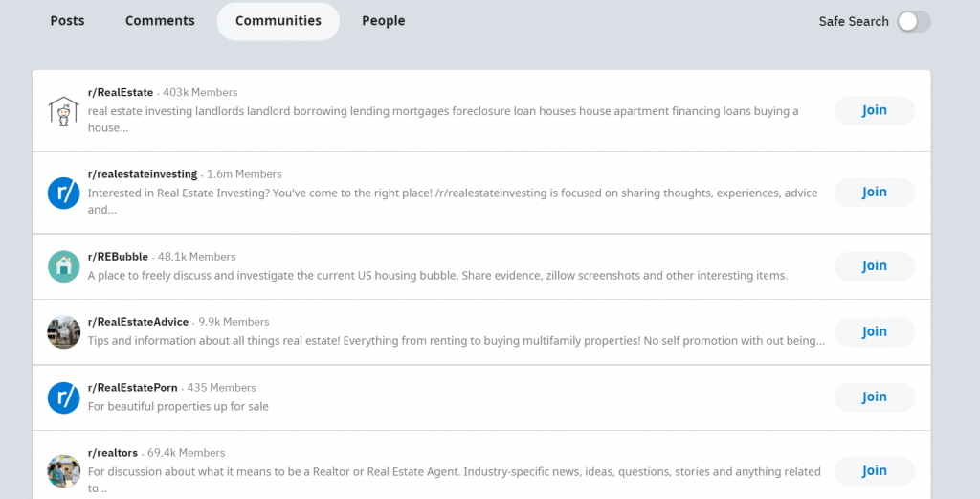980x499 pixels.
Task: Select the Communities tab
Action: point(278,21)
